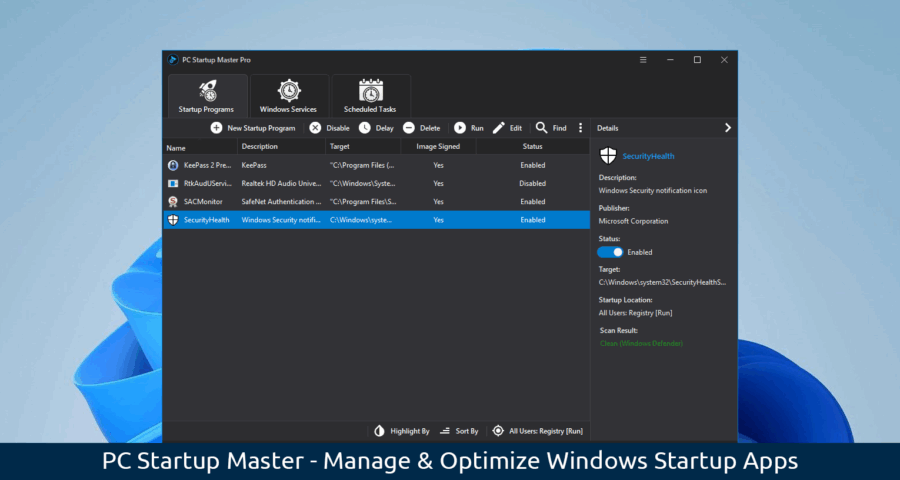Collapse the Details panel with the chevron
900x480 pixels.
728,128
